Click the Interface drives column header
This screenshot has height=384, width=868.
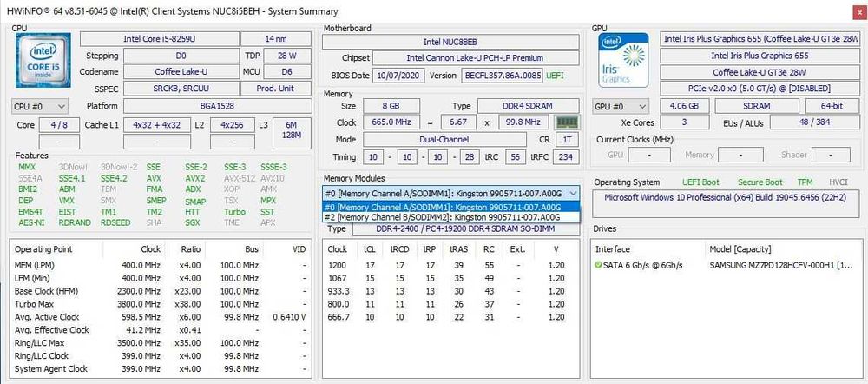pos(613,249)
